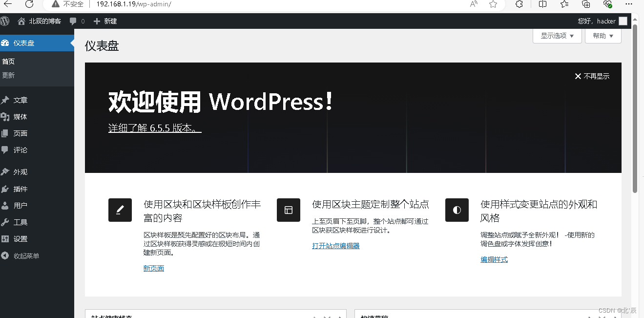Click the 欢迎使用 WordPress! headline
644x318 pixels.
click(x=221, y=102)
